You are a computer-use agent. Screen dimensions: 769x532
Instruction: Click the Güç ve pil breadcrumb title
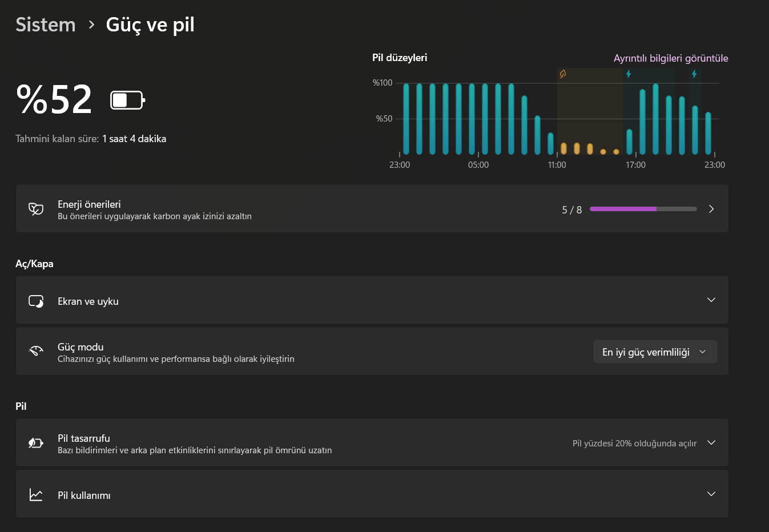(x=150, y=25)
